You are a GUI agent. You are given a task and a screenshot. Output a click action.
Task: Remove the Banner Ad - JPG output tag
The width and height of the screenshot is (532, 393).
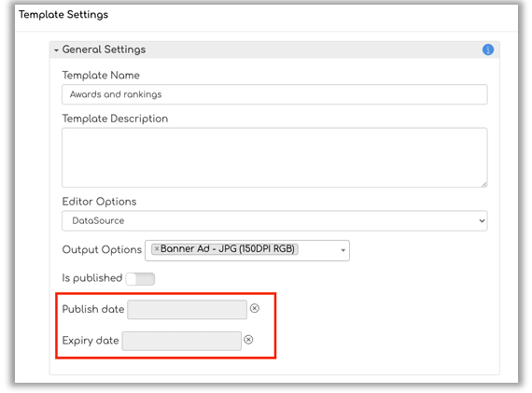[157, 248]
